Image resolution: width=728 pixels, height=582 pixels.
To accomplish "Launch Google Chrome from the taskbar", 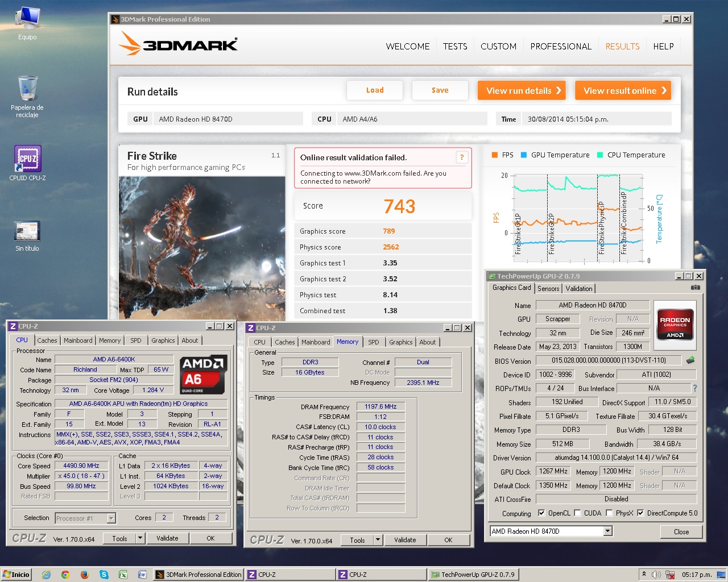I will click(65, 575).
